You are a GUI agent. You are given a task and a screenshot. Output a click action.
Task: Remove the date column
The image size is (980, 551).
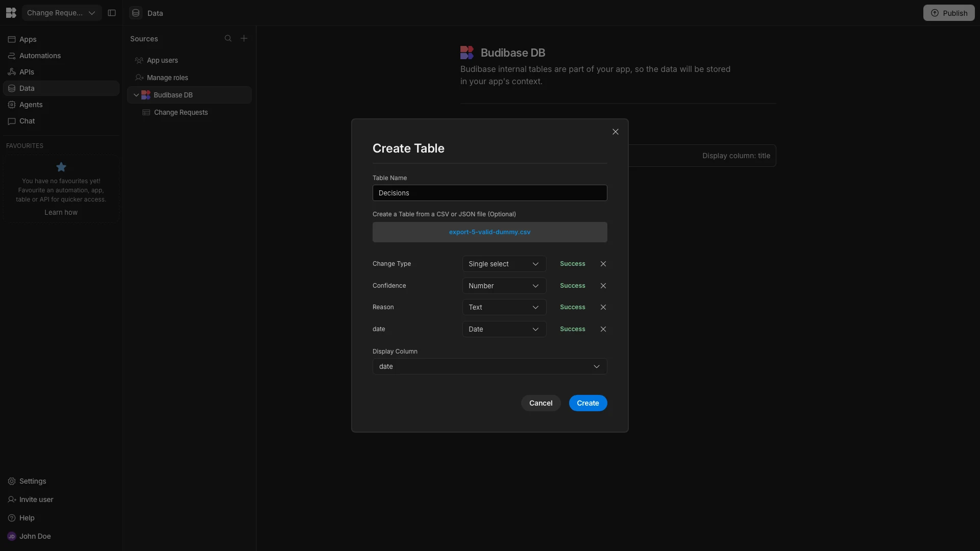click(603, 329)
